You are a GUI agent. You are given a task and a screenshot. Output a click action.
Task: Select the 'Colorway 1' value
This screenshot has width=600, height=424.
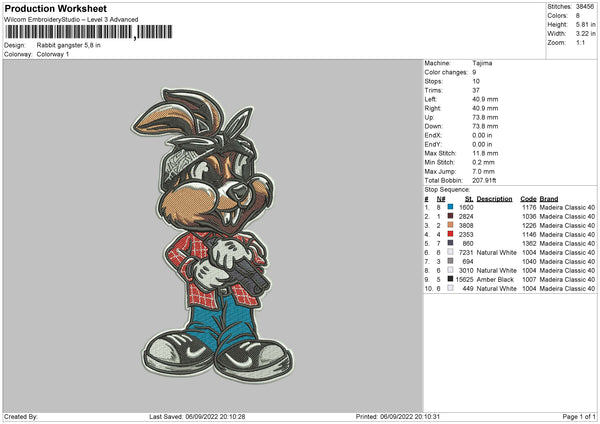coord(53,54)
